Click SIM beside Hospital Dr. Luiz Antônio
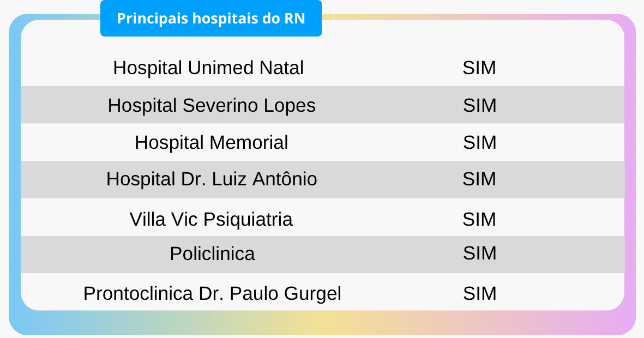This screenshot has height=338, width=644. (479, 179)
